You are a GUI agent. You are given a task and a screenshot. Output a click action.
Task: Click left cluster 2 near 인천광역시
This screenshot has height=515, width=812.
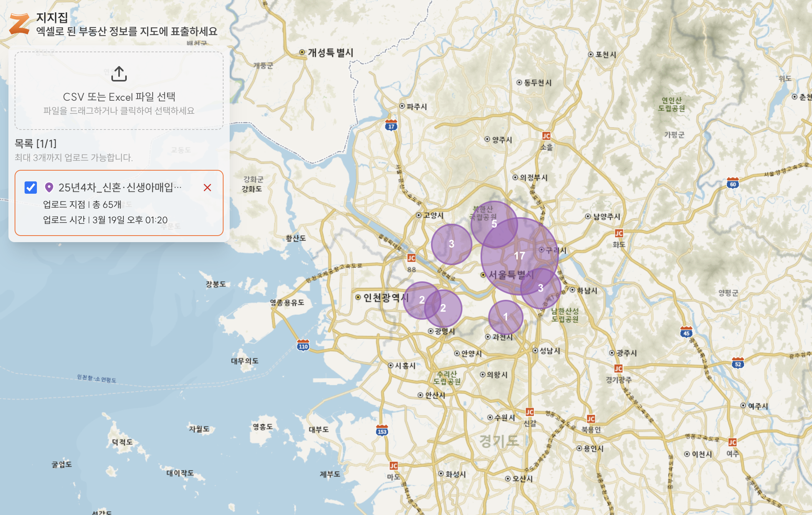pyautogui.click(x=421, y=300)
